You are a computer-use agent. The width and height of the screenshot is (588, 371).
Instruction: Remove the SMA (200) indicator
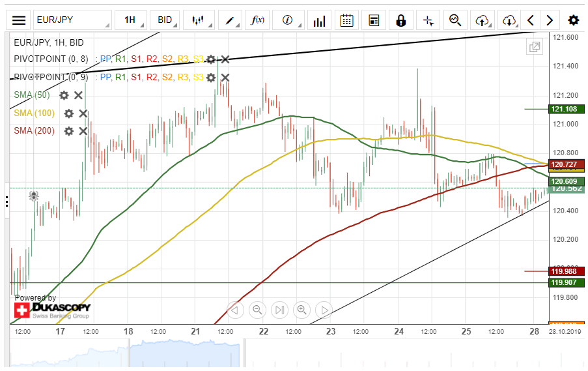(83, 131)
